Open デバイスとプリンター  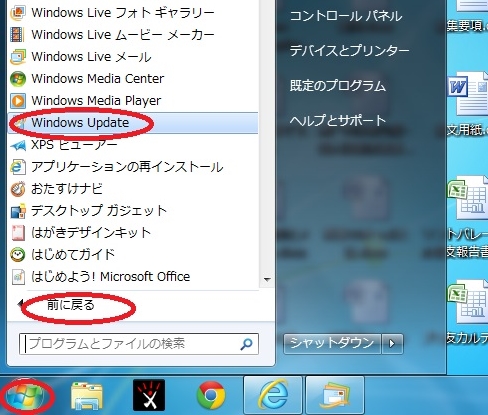coord(349,51)
